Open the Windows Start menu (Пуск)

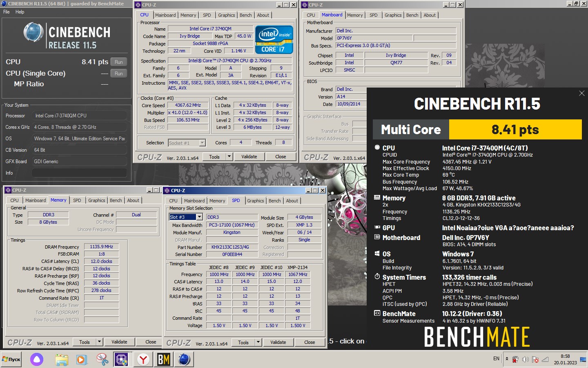(x=11, y=359)
